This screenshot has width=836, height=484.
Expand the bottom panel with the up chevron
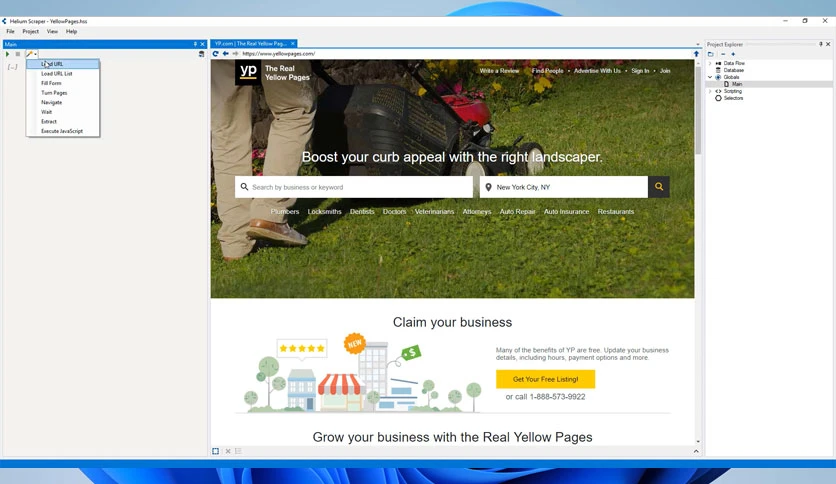696,451
